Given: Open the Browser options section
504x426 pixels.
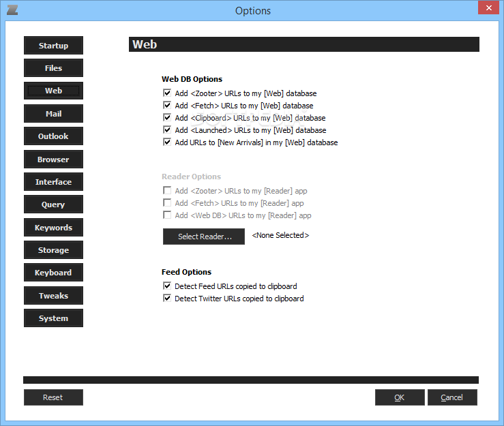Looking at the screenshot, I should (x=53, y=159).
